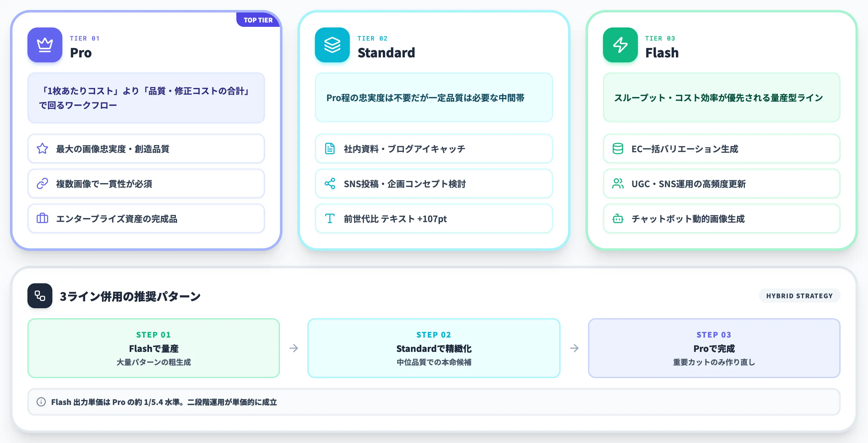Click the layers icon for Standard tier
The image size is (868, 443).
(332, 45)
